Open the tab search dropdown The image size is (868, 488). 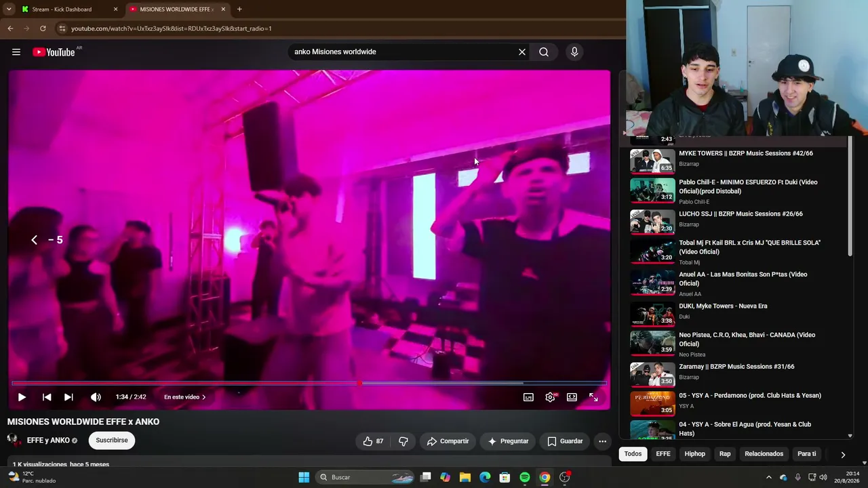tap(9, 9)
